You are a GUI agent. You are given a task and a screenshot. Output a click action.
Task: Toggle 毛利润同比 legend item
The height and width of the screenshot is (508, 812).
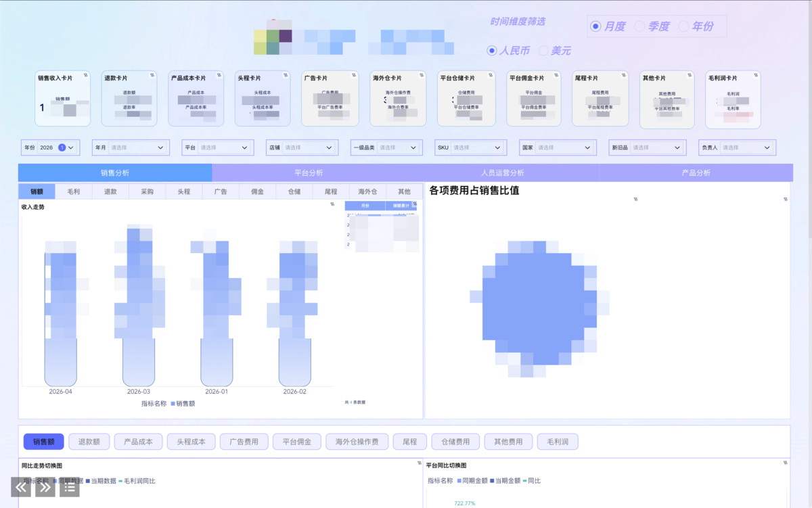137,481
